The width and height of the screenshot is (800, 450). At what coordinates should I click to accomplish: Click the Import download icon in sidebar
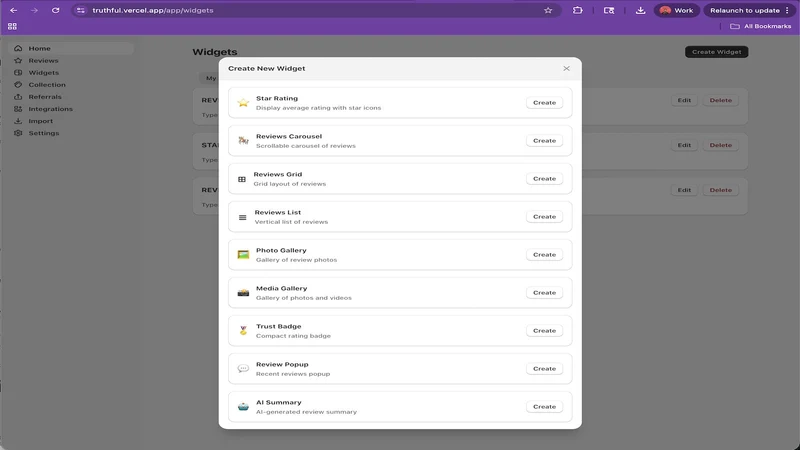pos(18,121)
